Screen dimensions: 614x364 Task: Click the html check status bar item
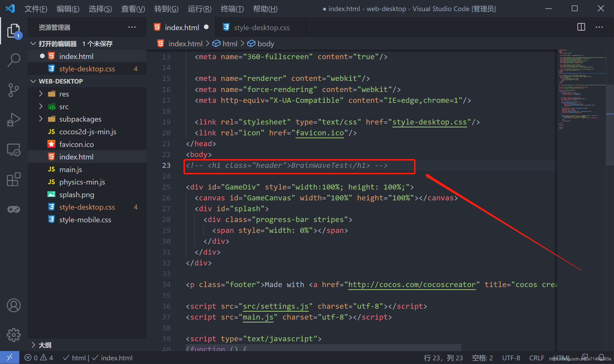pyautogui.click(x=74, y=358)
